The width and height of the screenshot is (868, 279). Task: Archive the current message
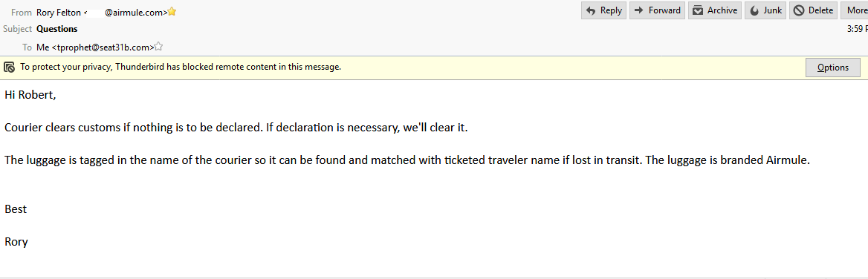pyautogui.click(x=715, y=10)
